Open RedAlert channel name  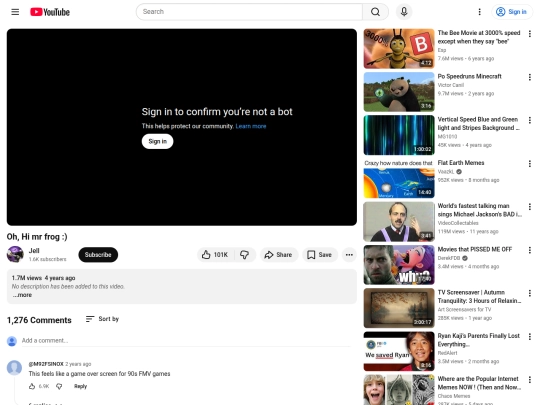[447, 353]
